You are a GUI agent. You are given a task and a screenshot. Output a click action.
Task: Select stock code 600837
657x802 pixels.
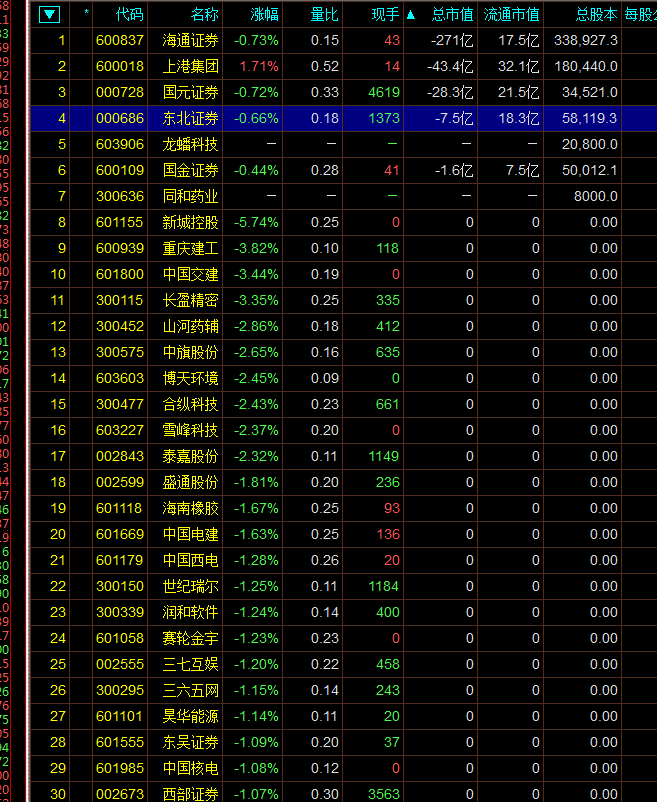[120, 40]
